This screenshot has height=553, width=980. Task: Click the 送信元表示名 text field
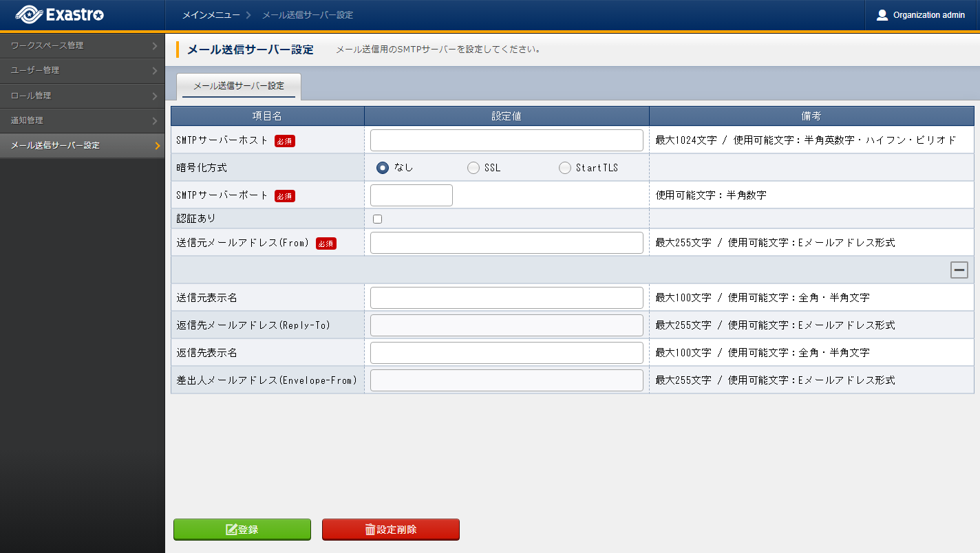(x=507, y=298)
